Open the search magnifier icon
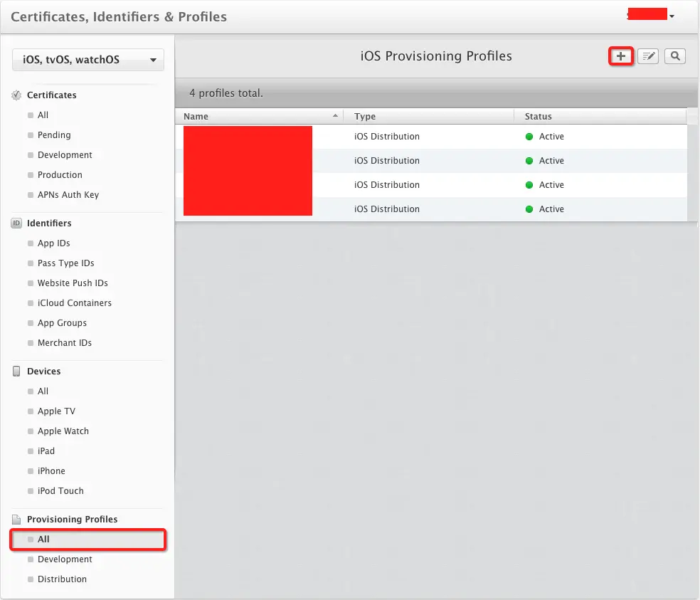Image resolution: width=700 pixels, height=600 pixels. coord(675,56)
